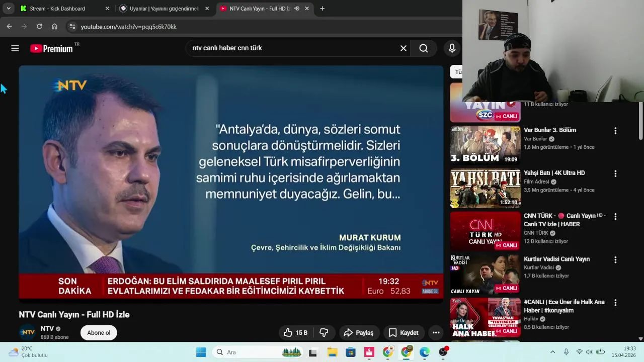Image resolution: width=644 pixels, height=362 pixels.
Task: Focus the YouTube search input field
Action: tap(292, 48)
